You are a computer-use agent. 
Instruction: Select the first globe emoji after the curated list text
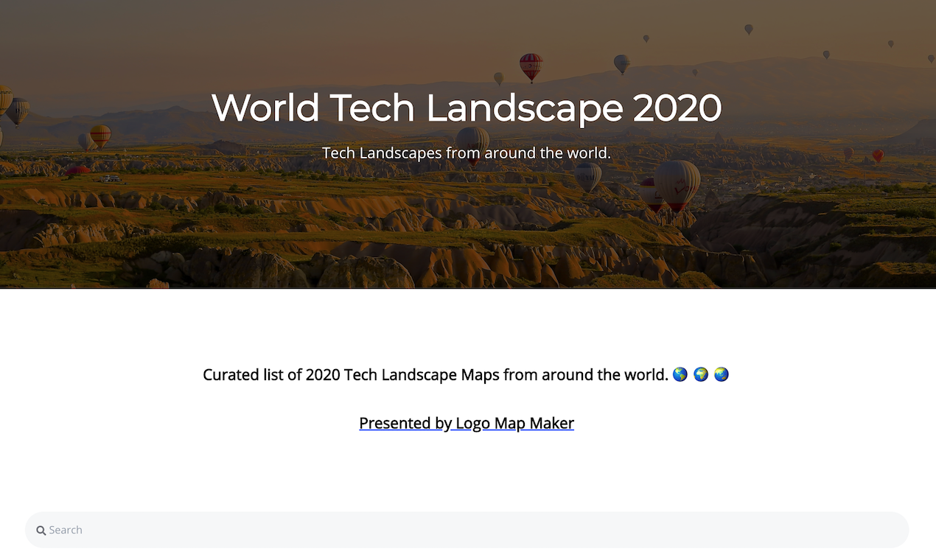680,374
